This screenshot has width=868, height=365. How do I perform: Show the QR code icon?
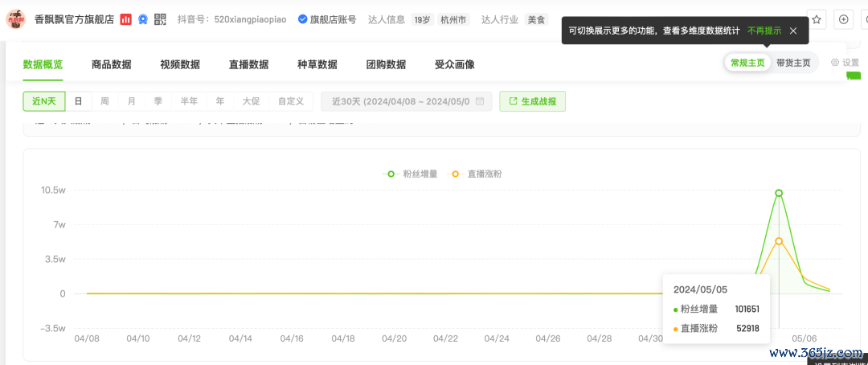161,19
